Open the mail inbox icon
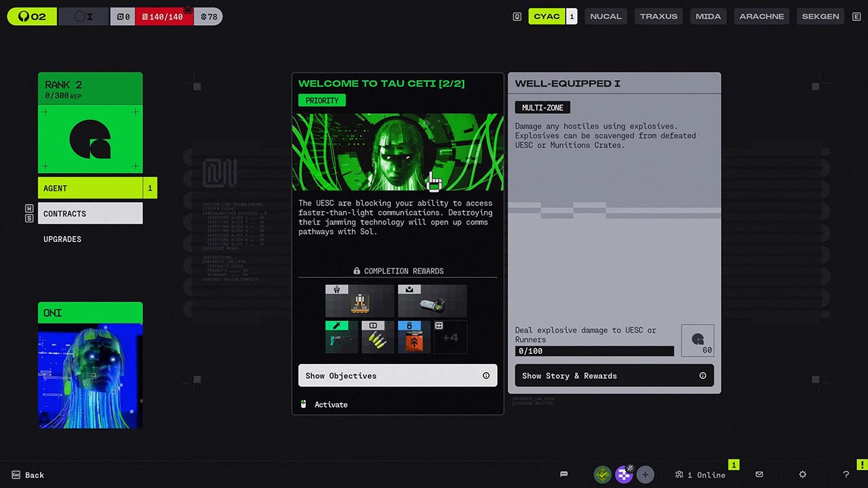The height and width of the screenshot is (488, 868). [759, 474]
